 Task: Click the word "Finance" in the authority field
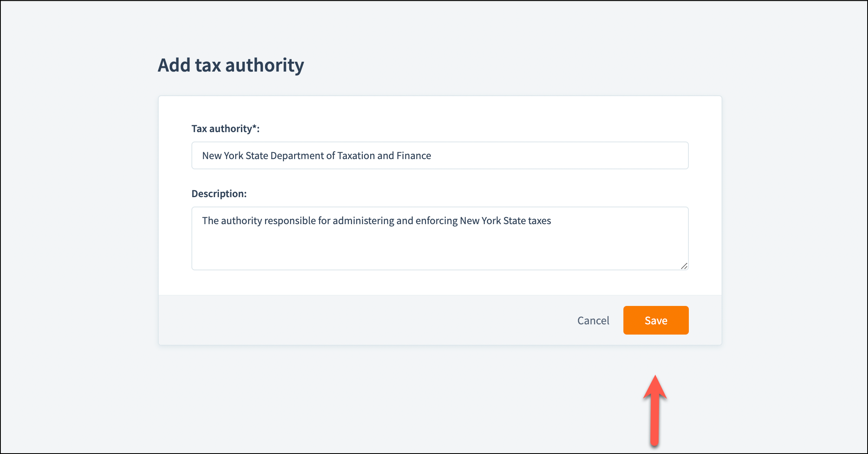[414, 156]
